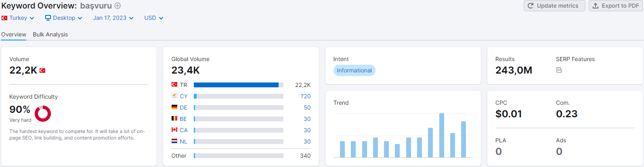Click the Export to PDF button
Image resolution: width=644 pixels, height=167 pixels.
615,6
